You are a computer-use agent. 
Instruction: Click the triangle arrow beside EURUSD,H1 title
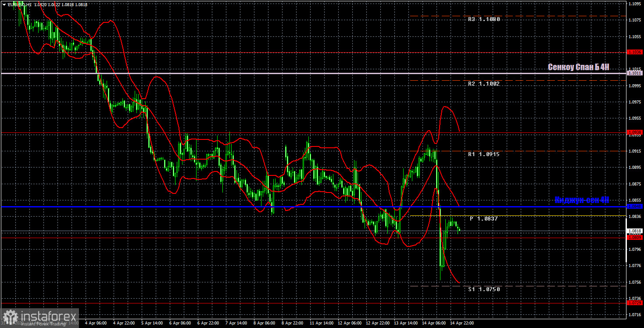click(x=4, y=4)
